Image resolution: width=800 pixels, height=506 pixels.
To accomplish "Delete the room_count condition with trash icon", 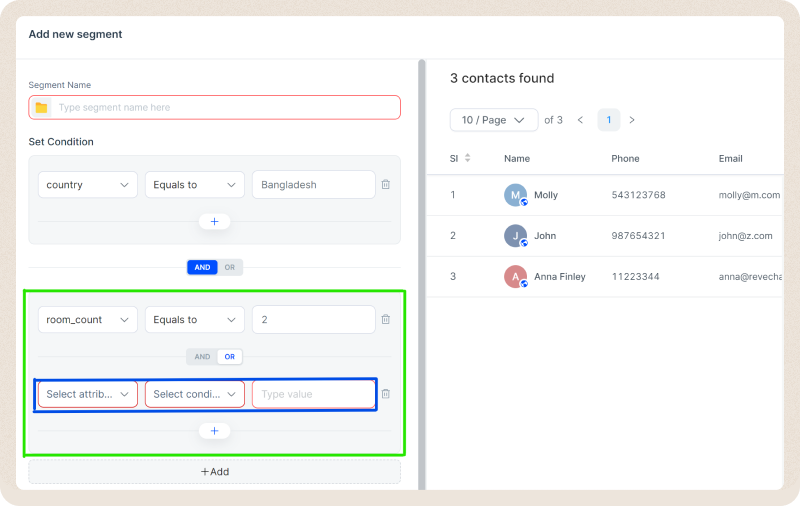I will pos(386,319).
